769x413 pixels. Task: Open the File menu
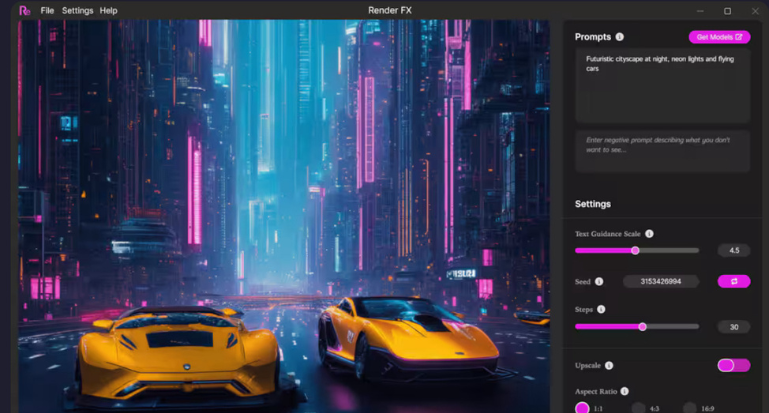pos(47,10)
